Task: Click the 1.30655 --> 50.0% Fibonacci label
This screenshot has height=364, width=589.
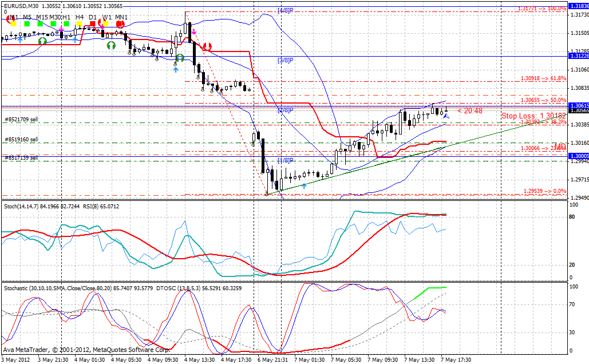Action: point(543,100)
